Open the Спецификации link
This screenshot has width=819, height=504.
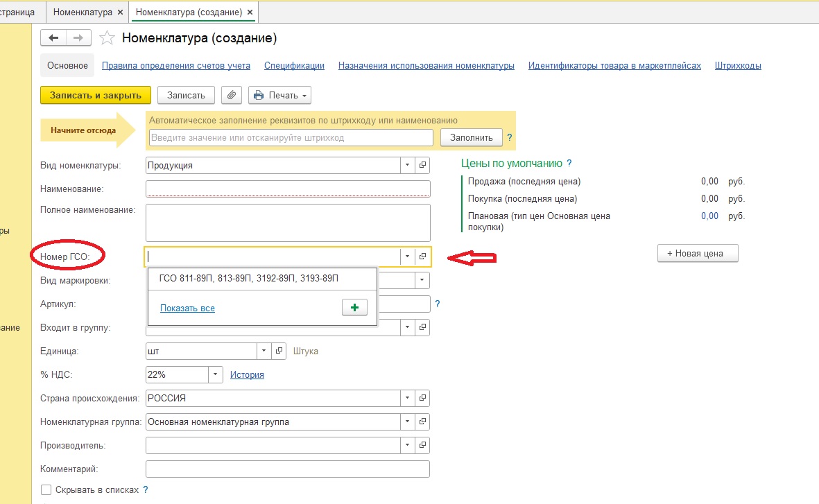(x=294, y=65)
